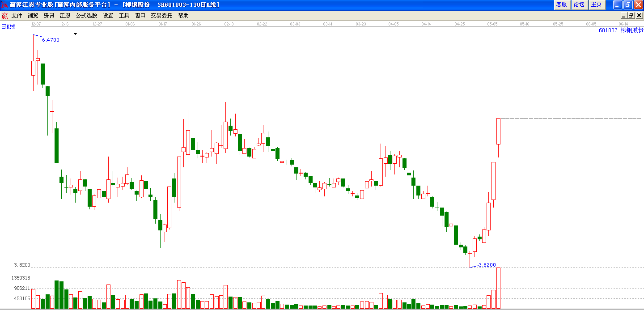Click the 02-22 date on the time axis
Viewport: 644px width, 310px height.
[x=262, y=24]
